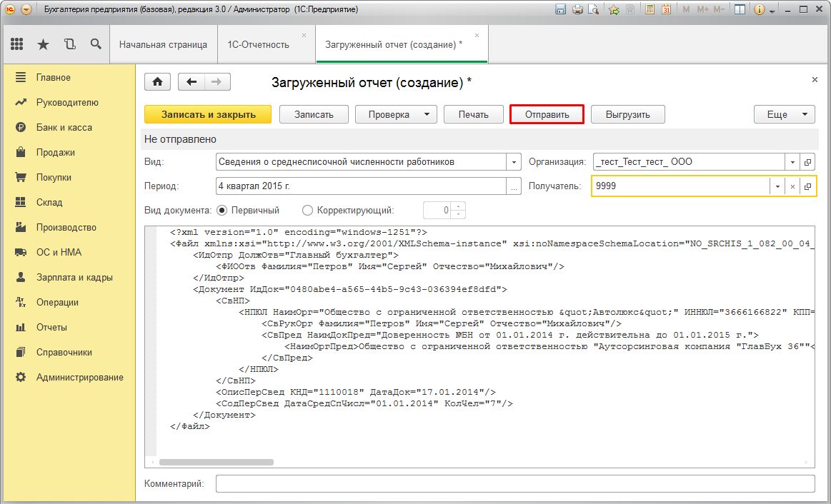Switch to Начальная страница tab
The image size is (831, 504).
(x=163, y=44)
